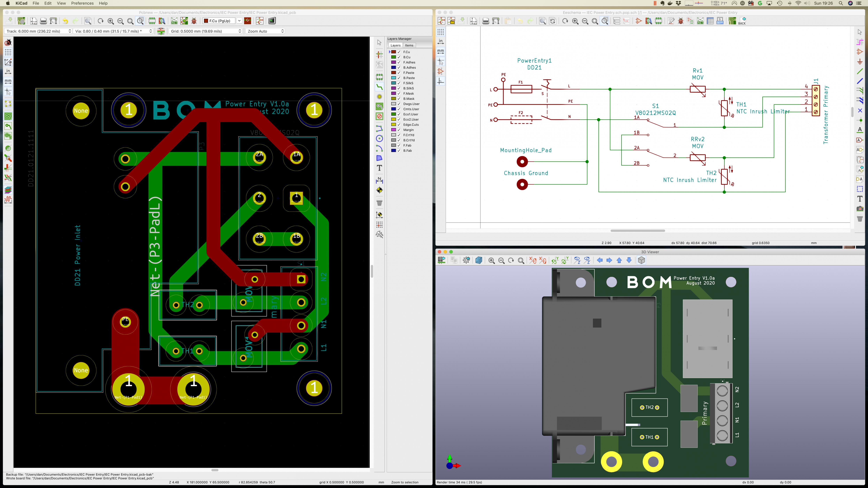Image resolution: width=868 pixels, height=488 pixels.
Task: Open the Track width dropdown
Action: [38, 31]
